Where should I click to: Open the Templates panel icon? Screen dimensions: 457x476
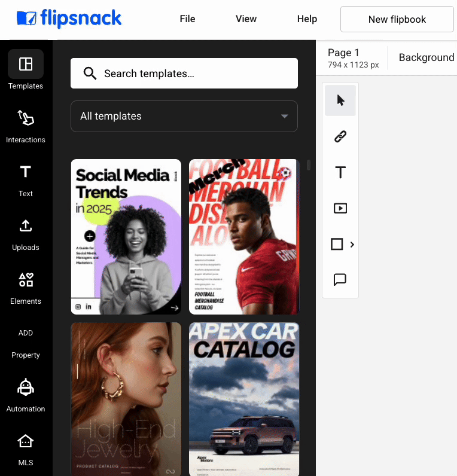click(x=26, y=64)
